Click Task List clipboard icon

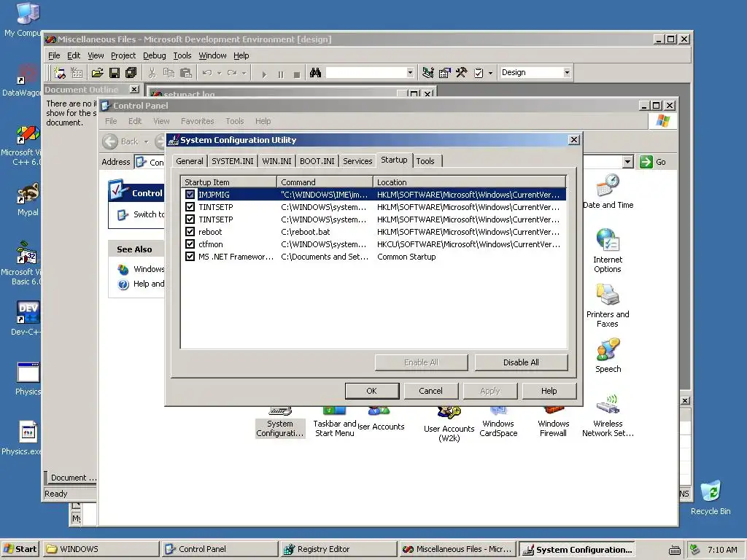[x=479, y=73]
